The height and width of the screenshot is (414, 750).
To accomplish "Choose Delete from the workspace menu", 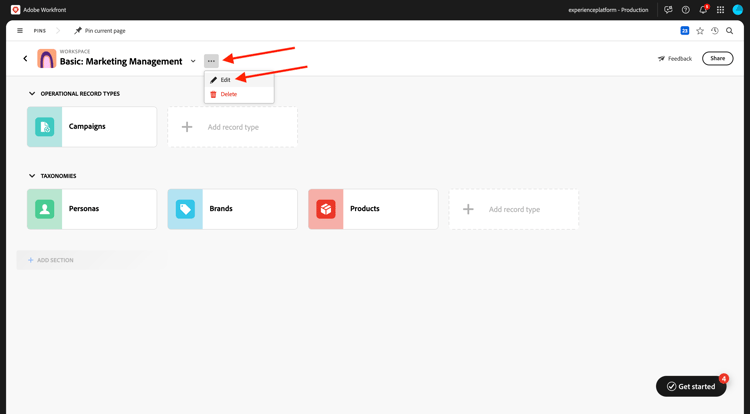I will (x=239, y=94).
